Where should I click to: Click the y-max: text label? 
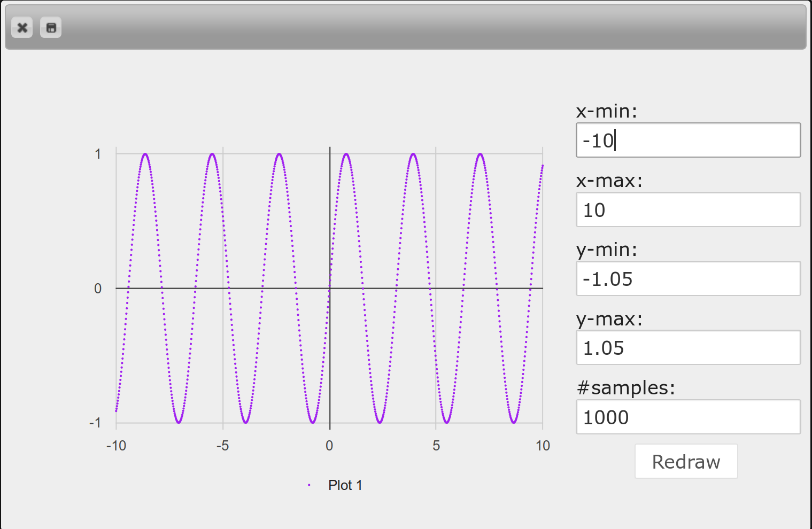[x=609, y=319]
